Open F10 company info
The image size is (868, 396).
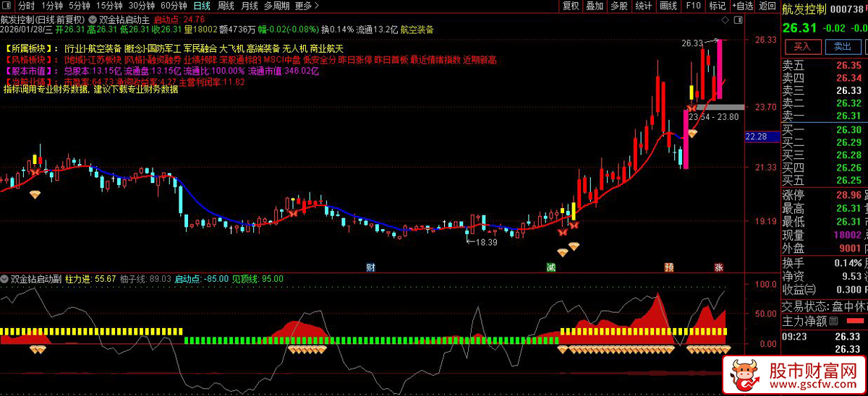693,6
